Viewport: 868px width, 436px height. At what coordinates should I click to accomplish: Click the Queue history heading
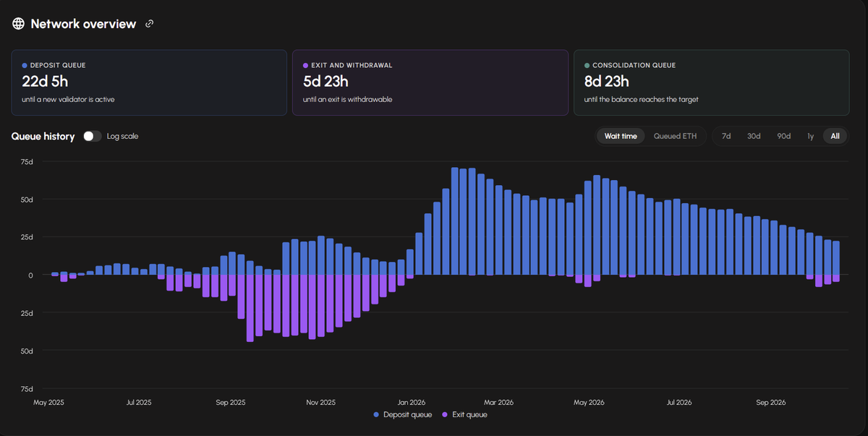coord(43,136)
